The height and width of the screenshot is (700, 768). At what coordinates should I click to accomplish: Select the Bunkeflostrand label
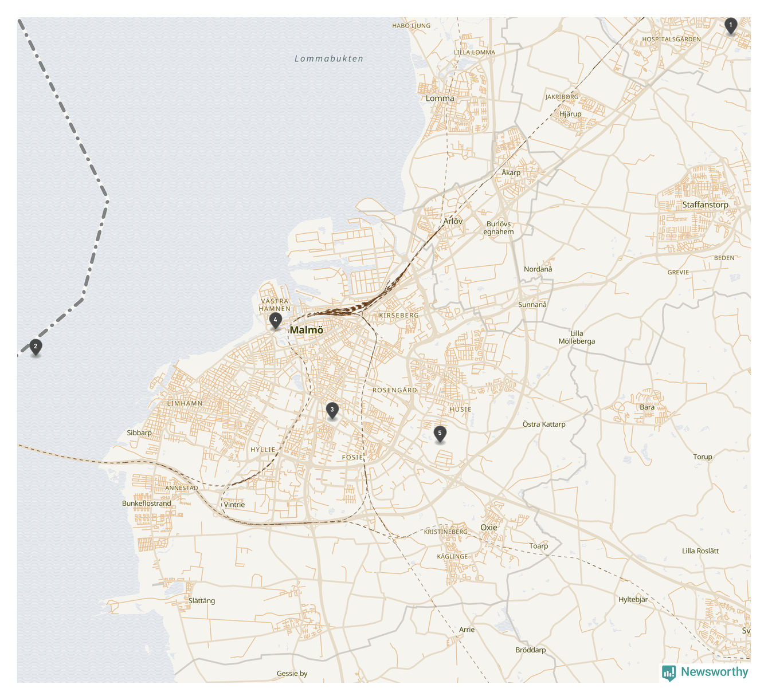pyautogui.click(x=147, y=504)
